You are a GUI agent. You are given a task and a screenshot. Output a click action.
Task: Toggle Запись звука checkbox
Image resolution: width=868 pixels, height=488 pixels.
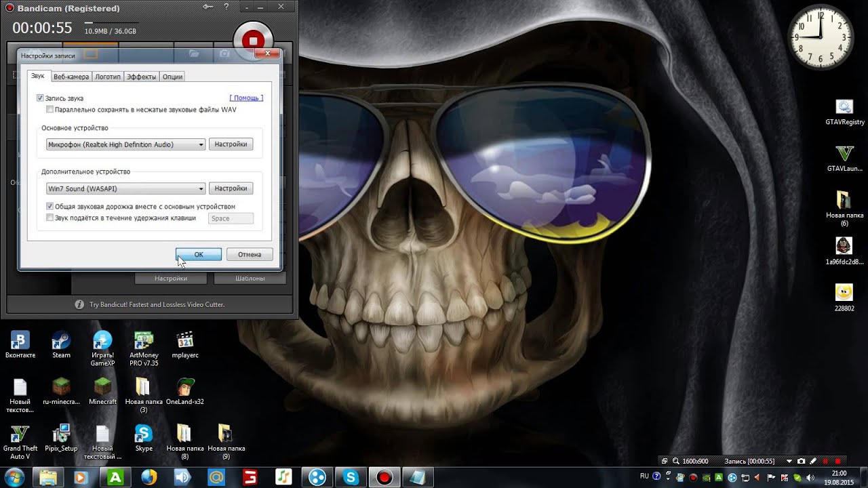[41, 98]
